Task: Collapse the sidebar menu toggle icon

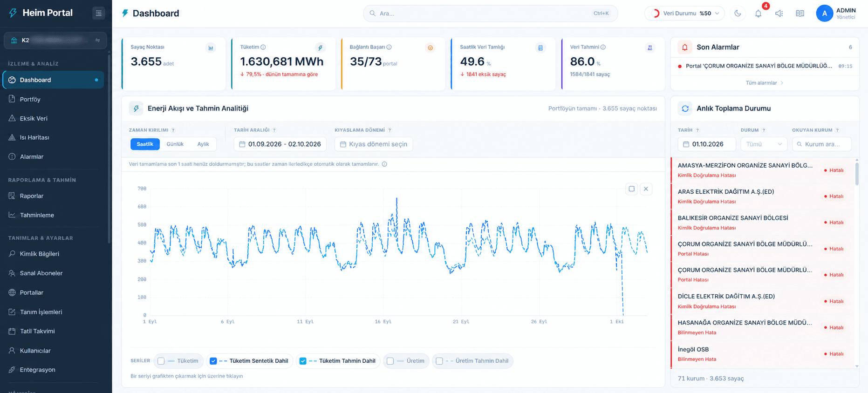Action: pyautogui.click(x=98, y=14)
